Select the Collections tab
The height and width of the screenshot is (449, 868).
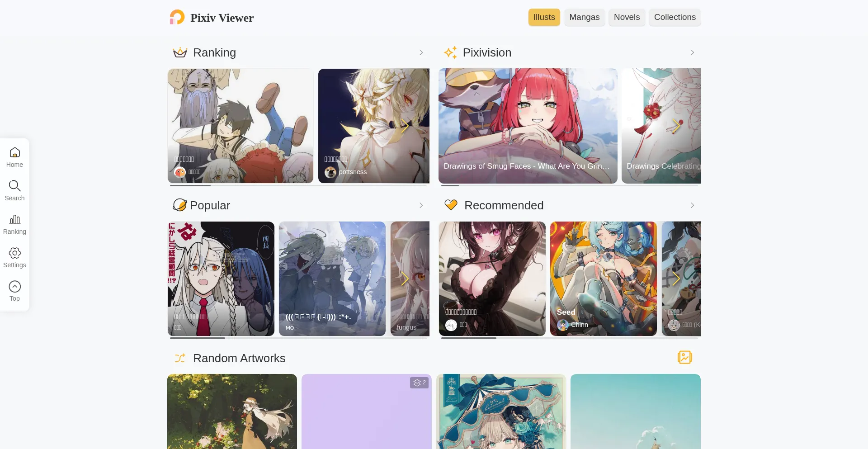click(675, 17)
